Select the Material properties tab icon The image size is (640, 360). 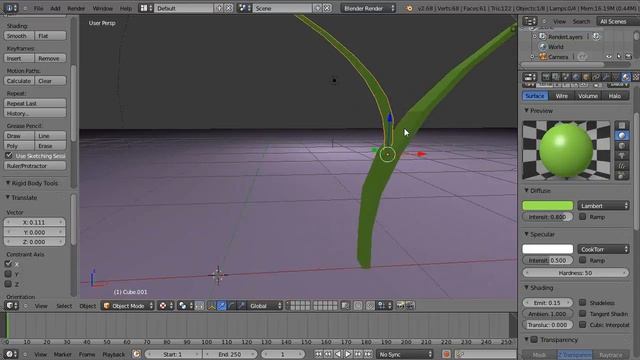tap(626, 77)
